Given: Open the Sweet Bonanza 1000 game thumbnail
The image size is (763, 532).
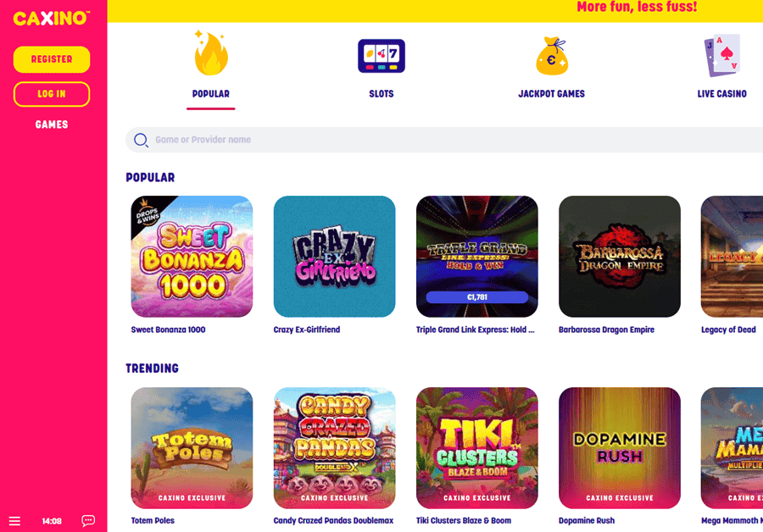Looking at the screenshot, I should 192,257.
